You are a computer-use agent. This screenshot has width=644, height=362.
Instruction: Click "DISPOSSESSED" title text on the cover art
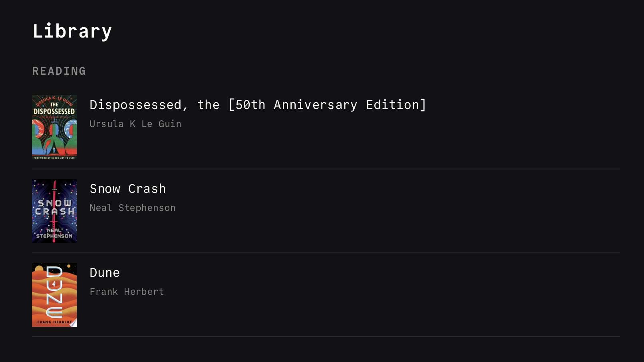(54, 111)
